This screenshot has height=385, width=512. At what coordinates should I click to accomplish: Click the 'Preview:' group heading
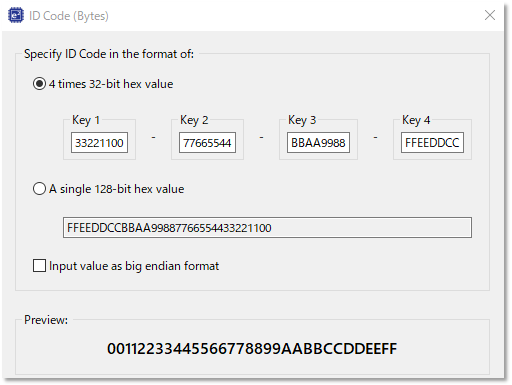[x=46, y=320]
